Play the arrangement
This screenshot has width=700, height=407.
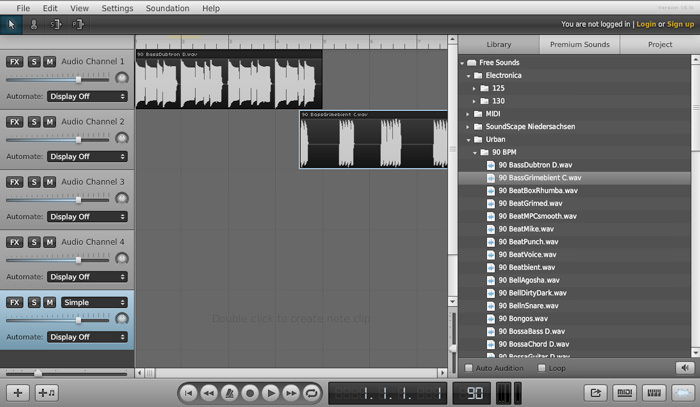coord(270,393)
